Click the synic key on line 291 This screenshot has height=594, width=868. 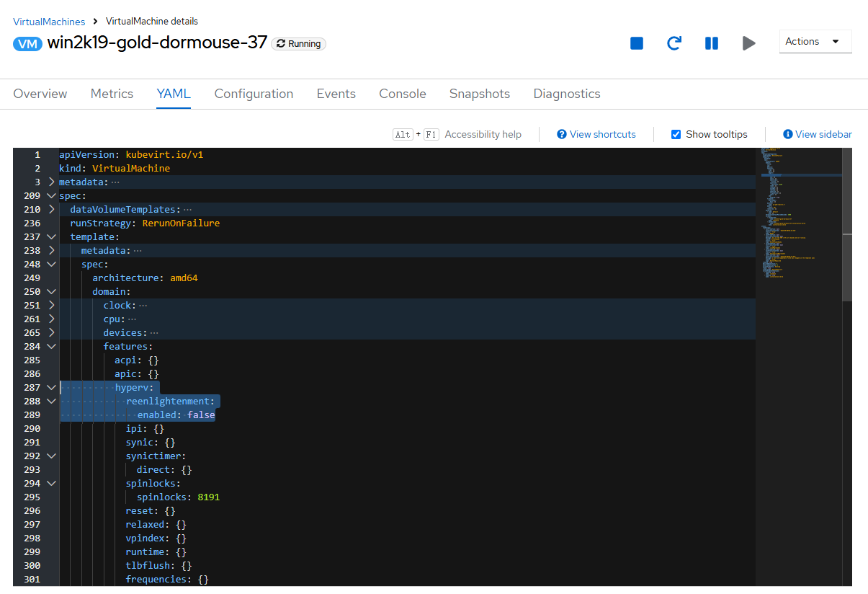pos(140,442)
